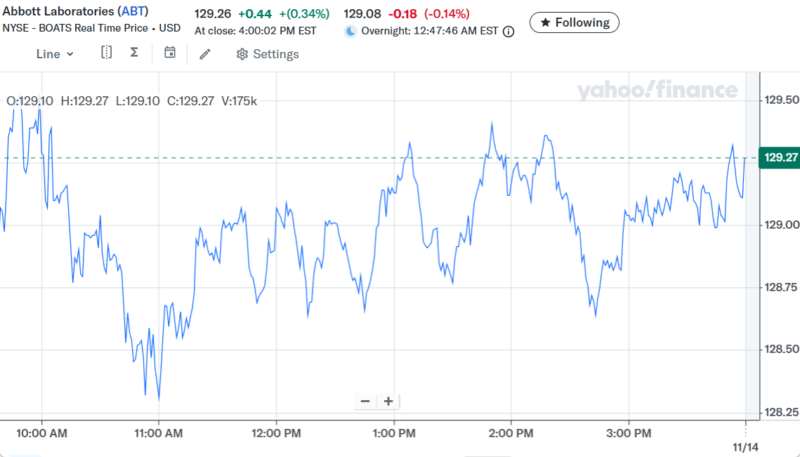This screenshot has width=800, height=457.
Task: Zoom out with the minus button
Action: tap(365, 401)
